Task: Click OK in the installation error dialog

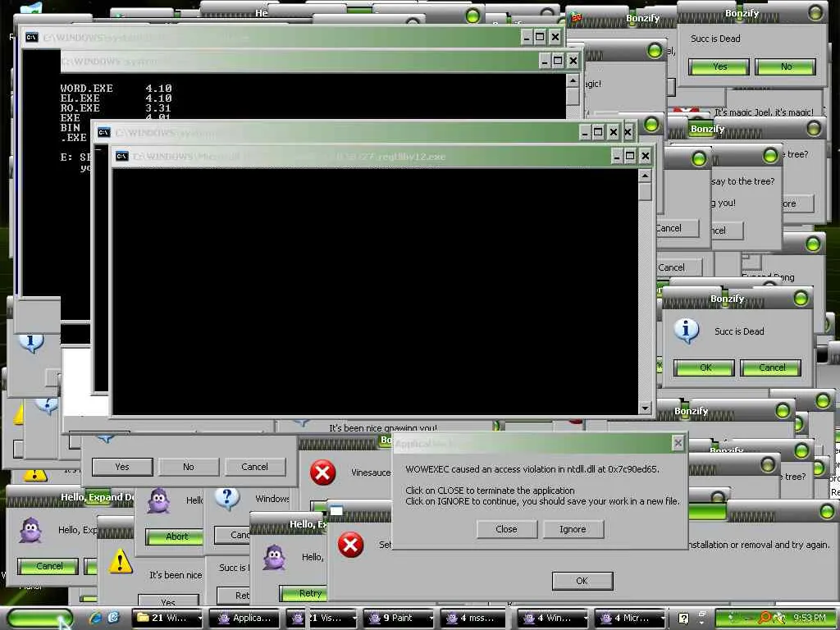Action: click(582, 581)
